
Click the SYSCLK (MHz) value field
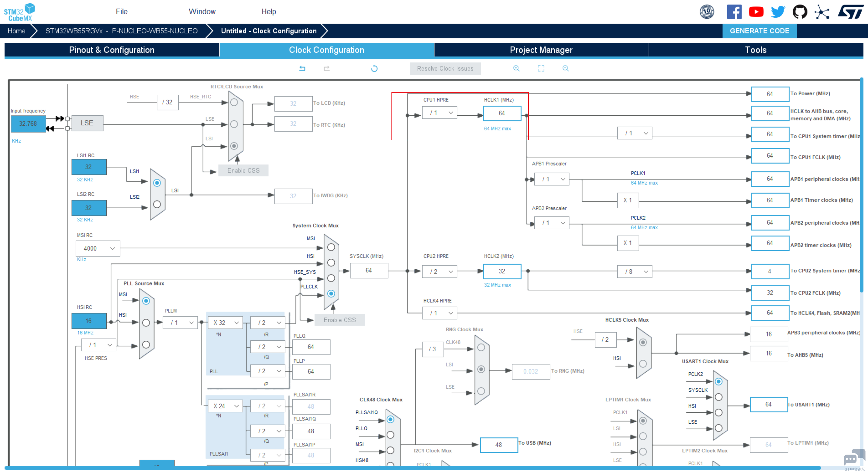[369, 271]
